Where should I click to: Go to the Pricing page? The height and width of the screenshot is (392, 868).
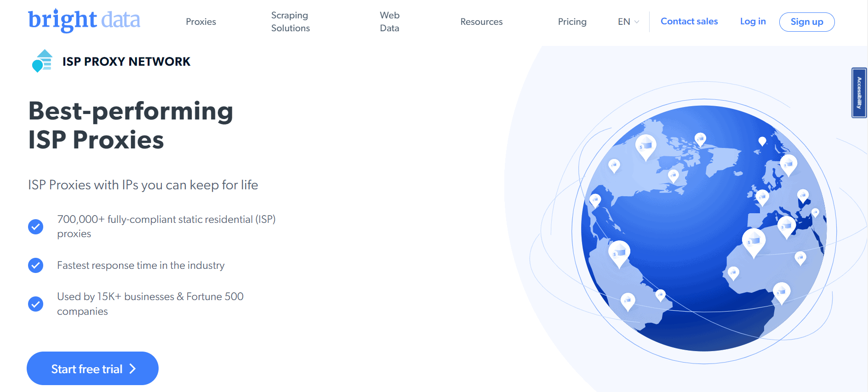[x=572, y=22]
